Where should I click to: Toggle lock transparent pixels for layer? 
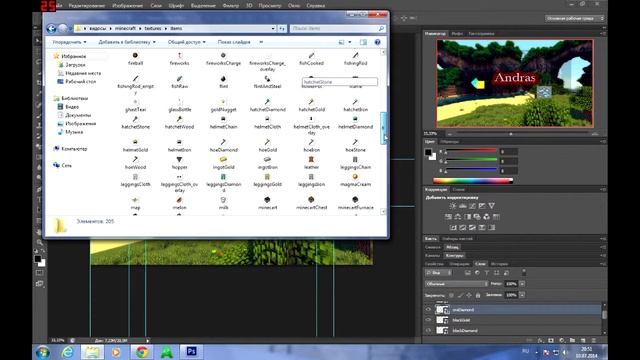click(x=451, y=295)
